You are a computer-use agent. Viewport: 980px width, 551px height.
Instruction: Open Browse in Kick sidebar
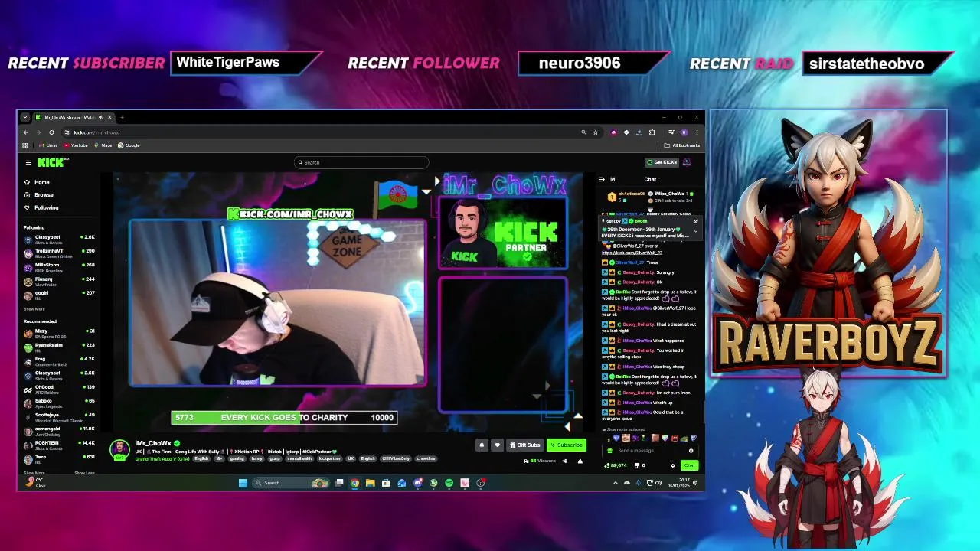pos(38,194)
